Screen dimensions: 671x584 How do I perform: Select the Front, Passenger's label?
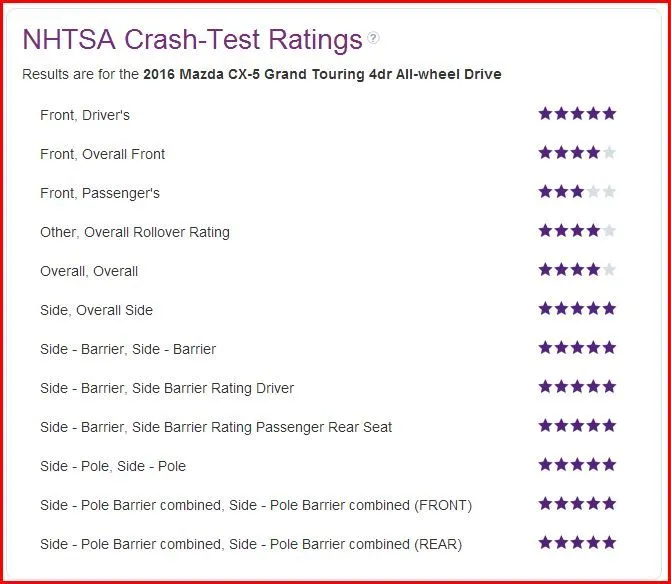click(x=100, y=193)
